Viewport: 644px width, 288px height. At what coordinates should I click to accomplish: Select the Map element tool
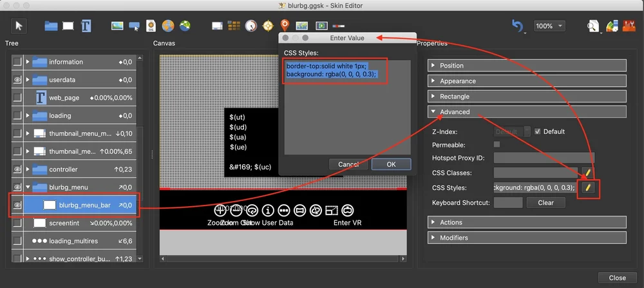[x=301, y=26]
